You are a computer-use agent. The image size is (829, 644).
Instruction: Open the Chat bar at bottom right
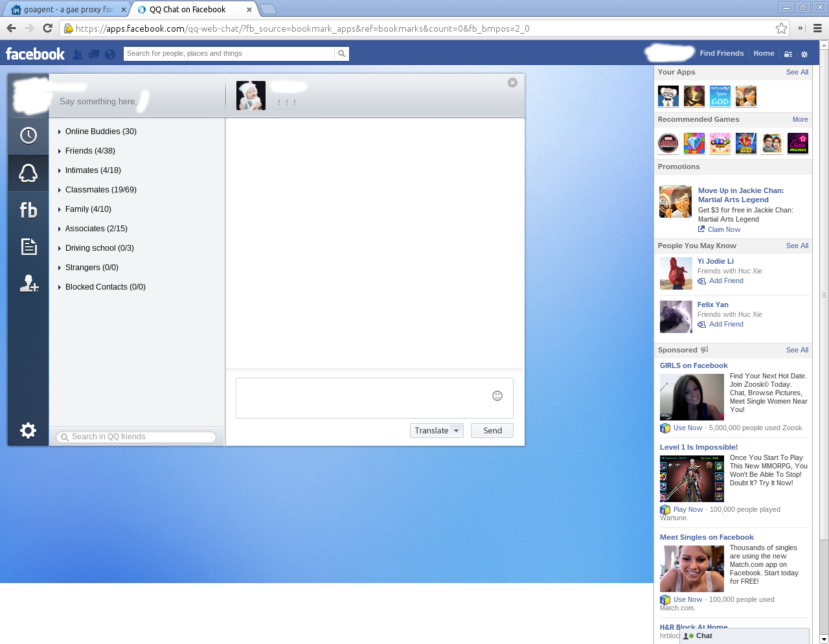pos(745,636)
